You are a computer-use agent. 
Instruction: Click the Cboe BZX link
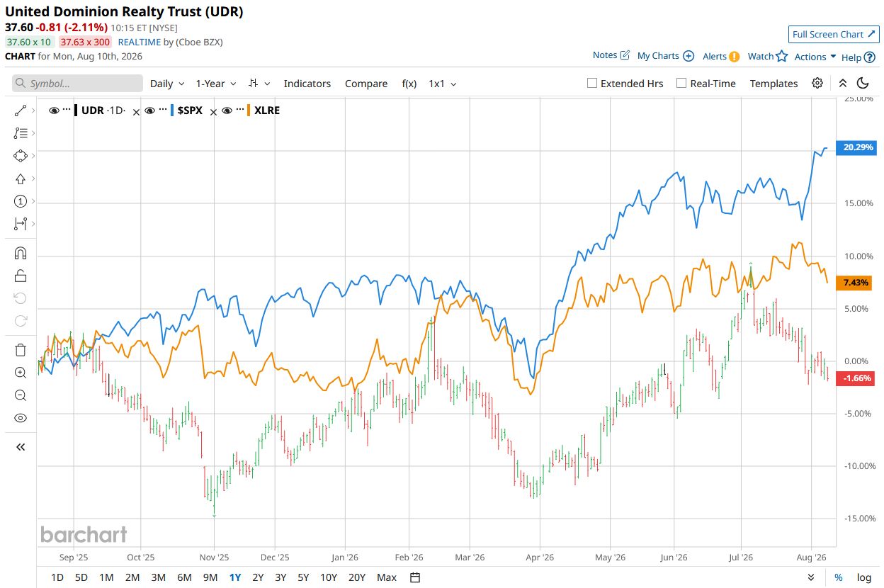pos(200,42)
